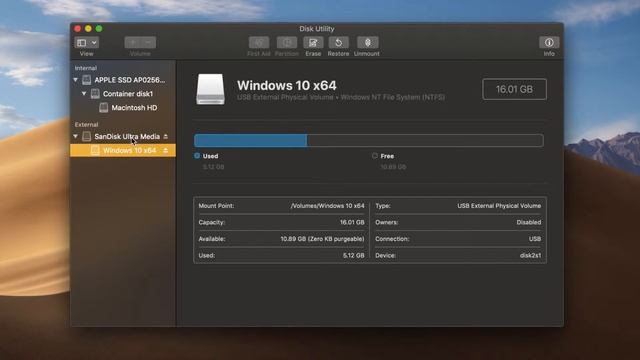This screenshot has width=640, height=360.
Task: Click the Restore toolbar icon
Action: [x=338, y=42]
